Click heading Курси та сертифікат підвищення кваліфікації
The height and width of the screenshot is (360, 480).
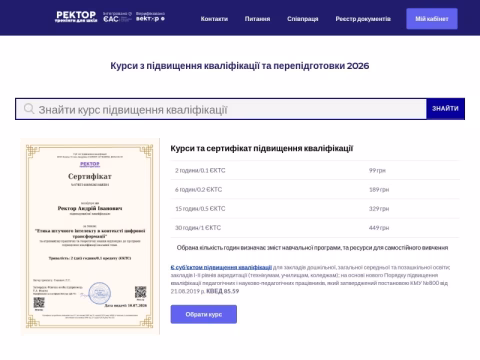tap(262, 148)
